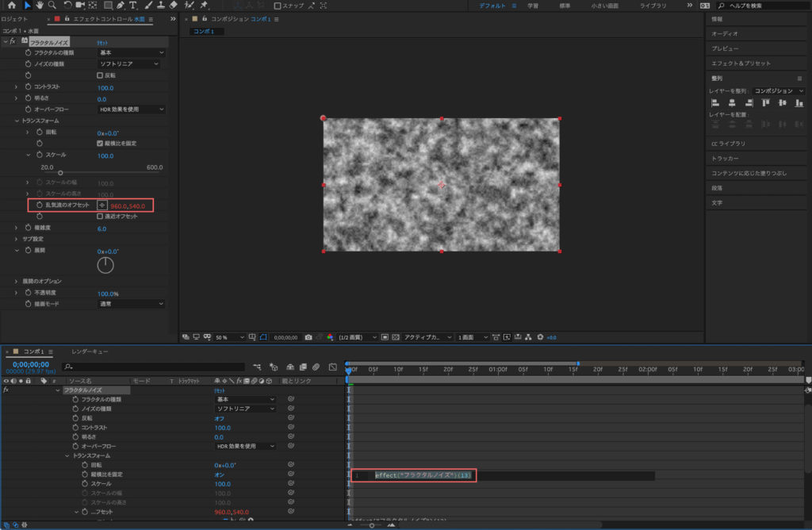Select the ライブラリ workspace
Viewport: 812px width, 530px height.
click(x=653, y=6)
